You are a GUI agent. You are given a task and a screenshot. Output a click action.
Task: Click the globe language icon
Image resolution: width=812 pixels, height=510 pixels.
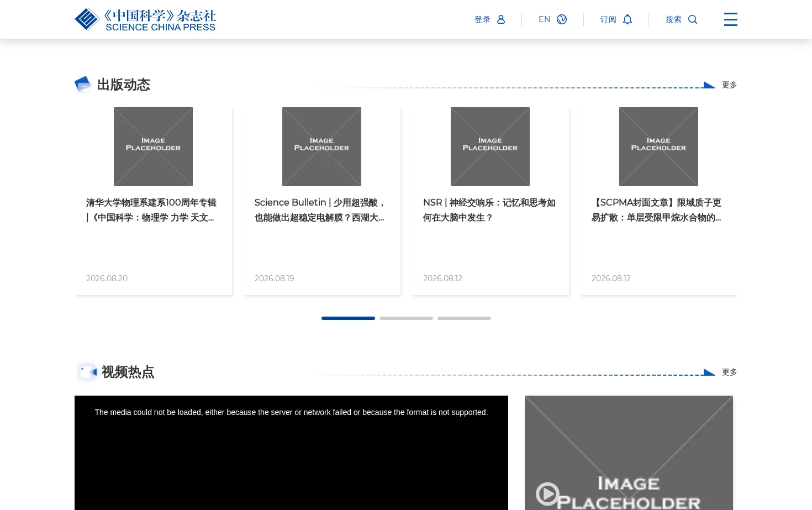point(562,19)
